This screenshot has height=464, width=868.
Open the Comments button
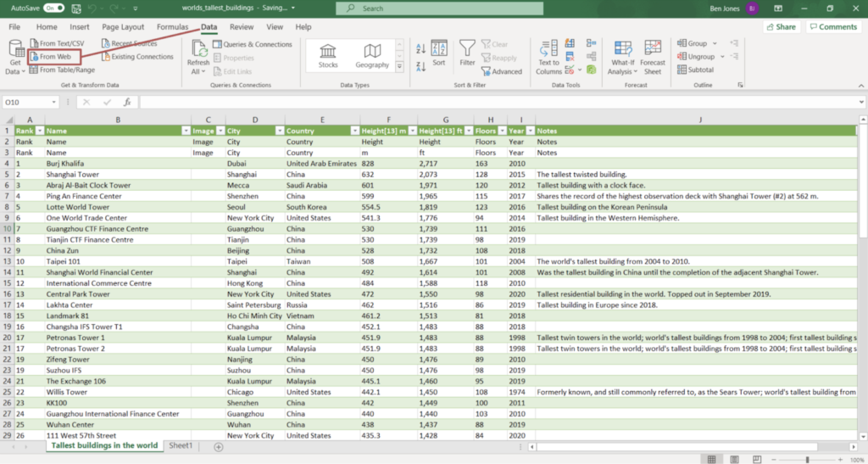[x=834, y=26]
